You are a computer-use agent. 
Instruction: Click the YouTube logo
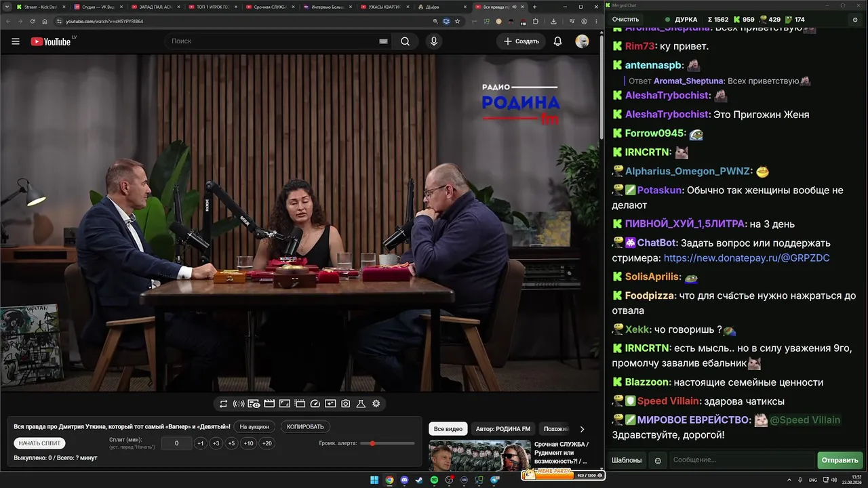51,41
